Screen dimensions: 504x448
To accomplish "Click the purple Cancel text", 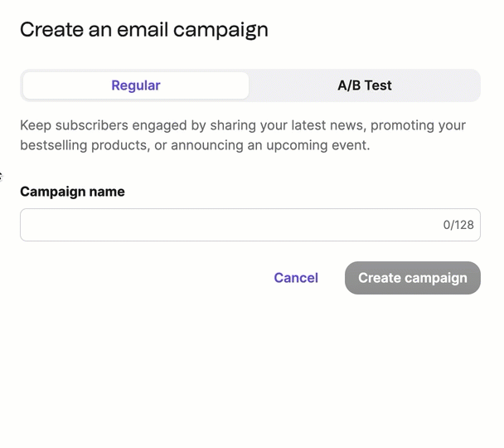I will click(296, 278).
